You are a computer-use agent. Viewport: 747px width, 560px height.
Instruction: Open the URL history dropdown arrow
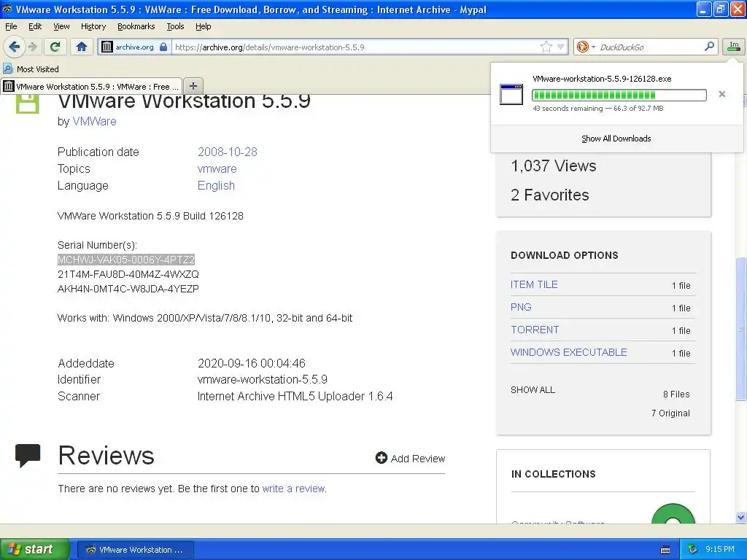(561, 47)
